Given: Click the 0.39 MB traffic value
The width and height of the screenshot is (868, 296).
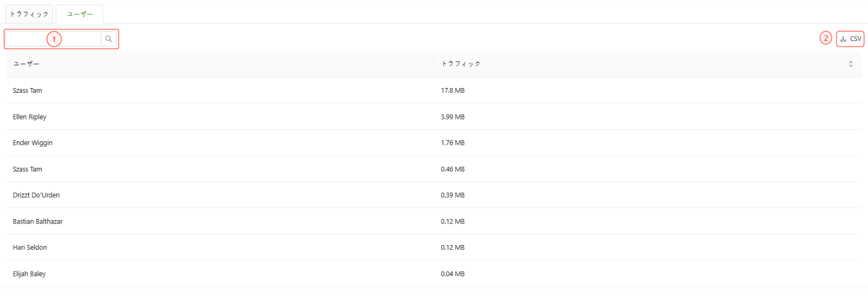Looking at the screenshot, I should pyautogui.click(x=453, y=195).
